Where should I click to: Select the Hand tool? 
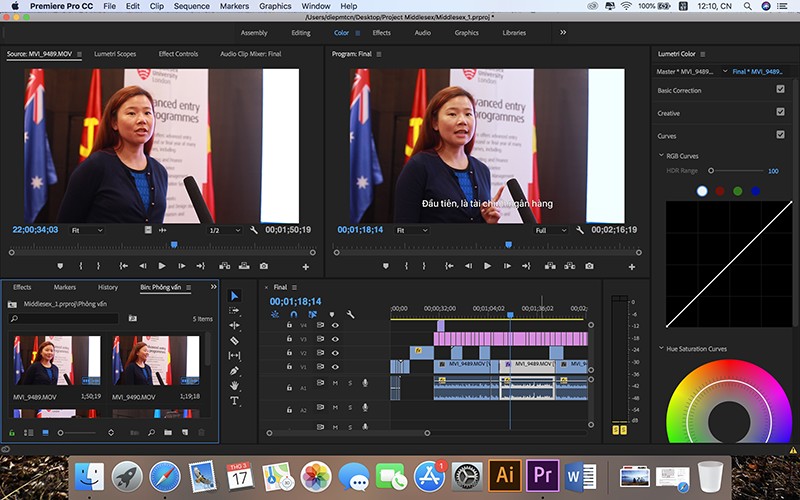tap(234, 386)
